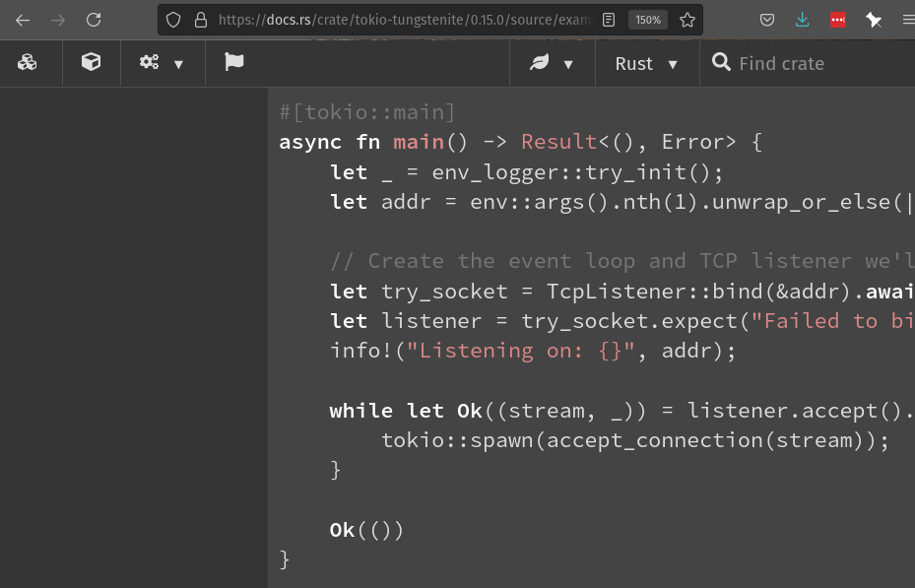Expand the platform gears dropdown

(x=162, y=63)
